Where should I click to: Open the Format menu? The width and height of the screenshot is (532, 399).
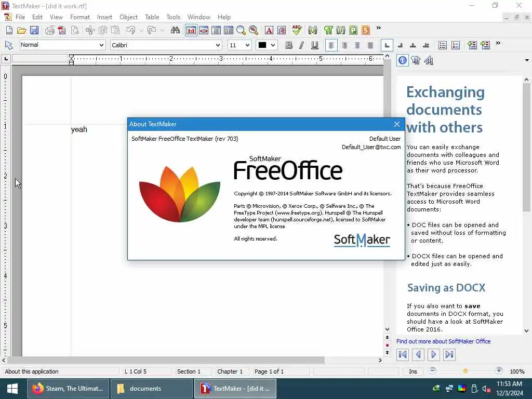[x=79, y=17]
